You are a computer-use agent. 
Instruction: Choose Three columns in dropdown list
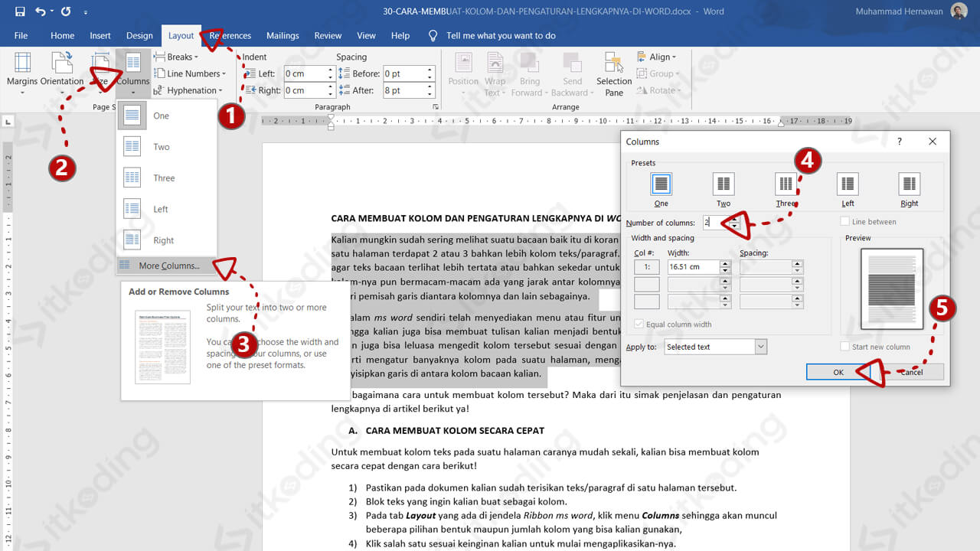(x=167, y=178)
